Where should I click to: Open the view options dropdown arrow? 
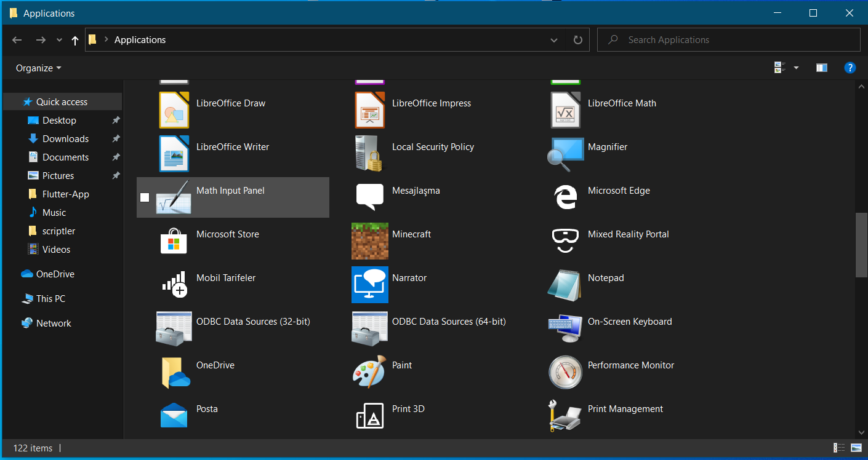[x=796, y=68]
